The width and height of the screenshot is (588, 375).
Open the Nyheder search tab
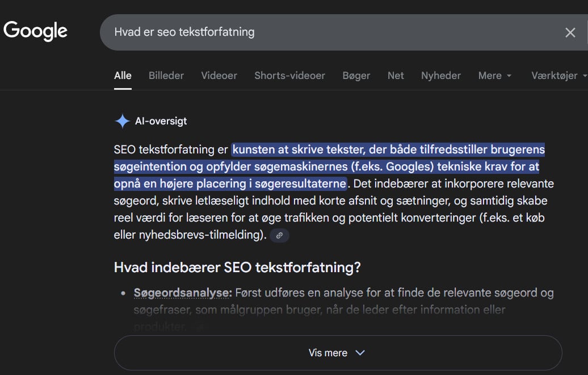[440, 75]
